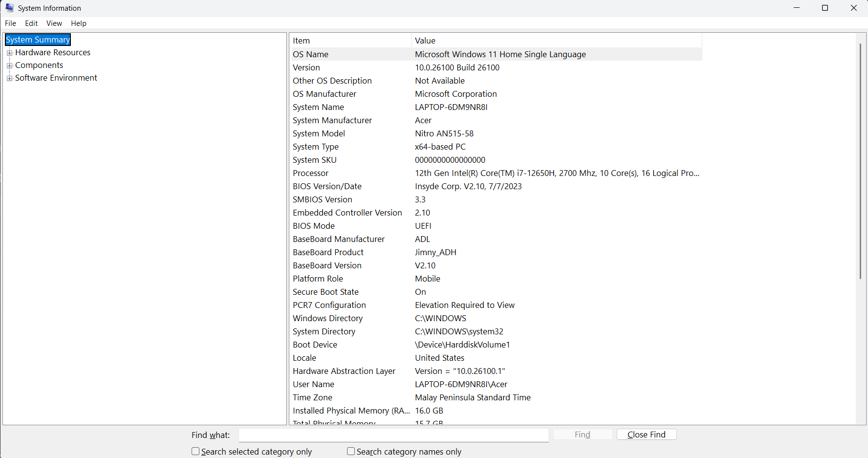Click Elevation Required to View value

coord(465,305)
